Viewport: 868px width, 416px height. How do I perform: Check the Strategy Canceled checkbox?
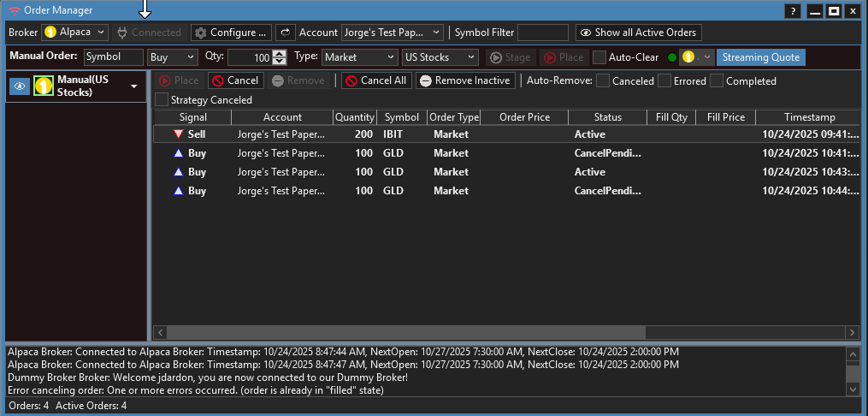(x=162, y=100)
